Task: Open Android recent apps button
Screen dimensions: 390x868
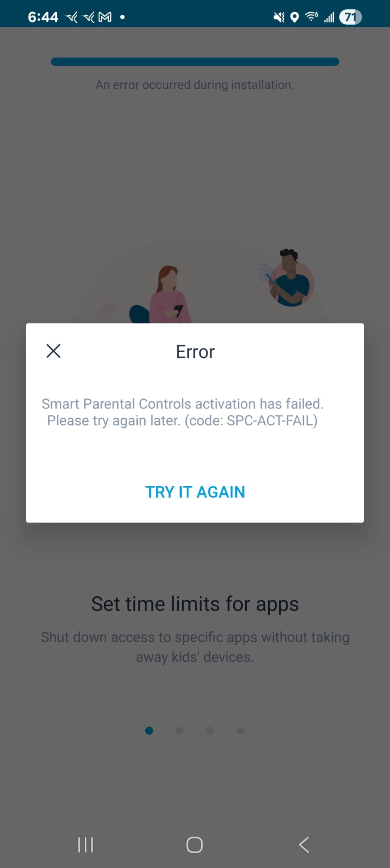Action: pyautogui.click(x=86, y=845)
